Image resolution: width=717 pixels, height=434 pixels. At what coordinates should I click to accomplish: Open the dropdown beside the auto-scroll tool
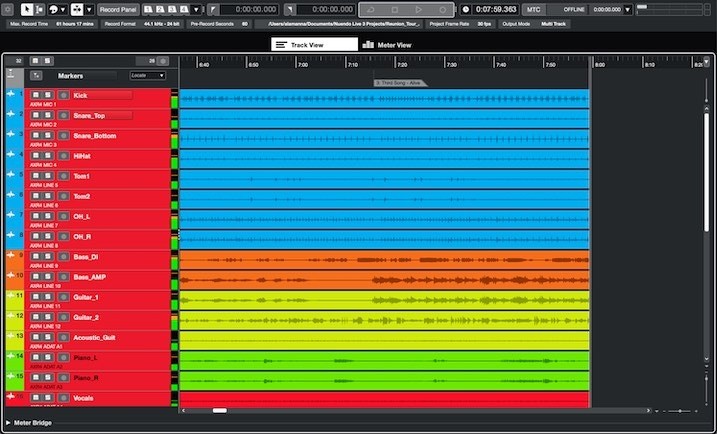(89, 9)
